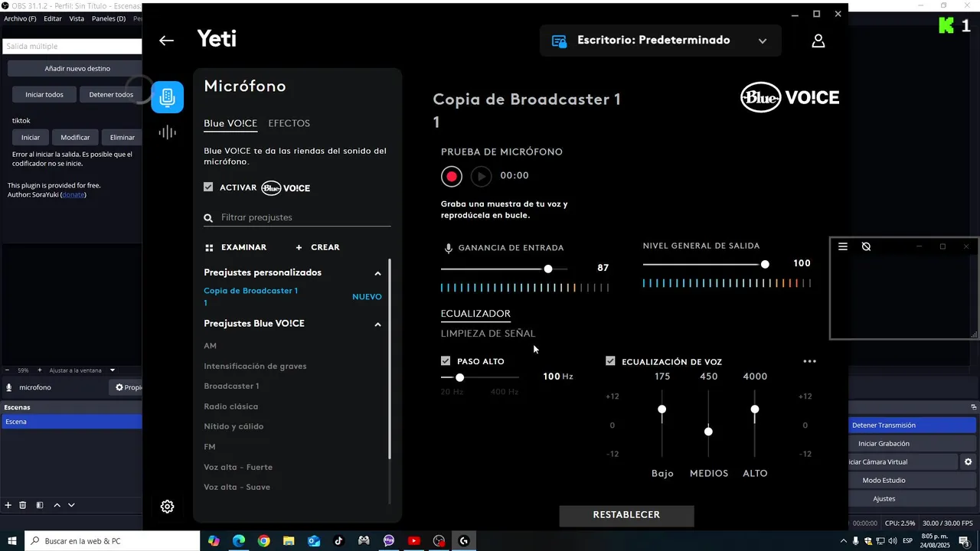Open TikTok app from taskbar
The width and height of the screenshot is (980, 551).
(x=338, y=541)
